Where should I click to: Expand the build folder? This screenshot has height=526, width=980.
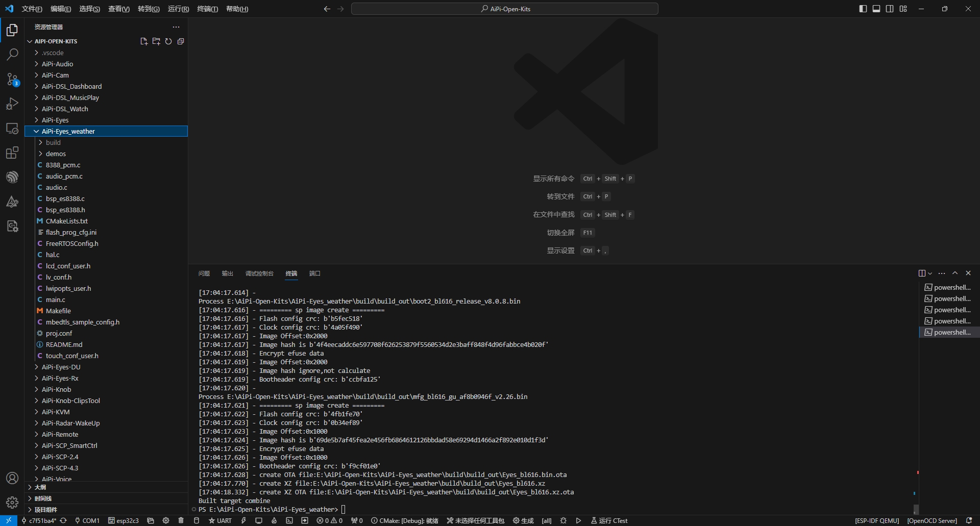tap(106, 142)
